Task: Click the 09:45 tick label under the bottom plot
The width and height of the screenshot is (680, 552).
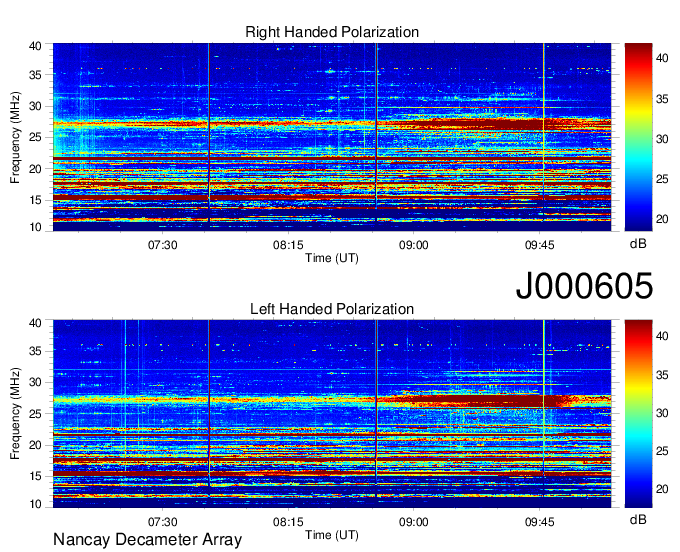Action: pyautogui.click(x=539, y=522)
